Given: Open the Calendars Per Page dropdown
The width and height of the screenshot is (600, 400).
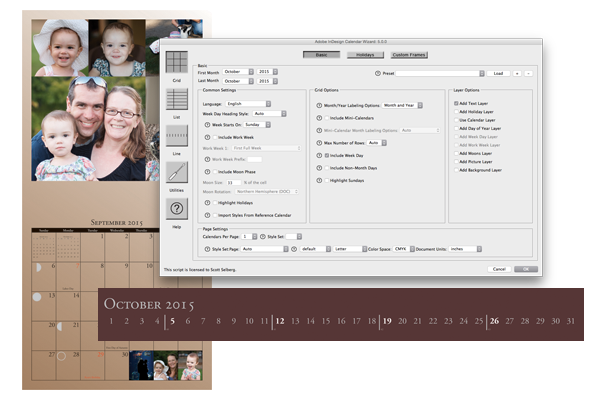Looking at the screenshot, I should [249, 237].
